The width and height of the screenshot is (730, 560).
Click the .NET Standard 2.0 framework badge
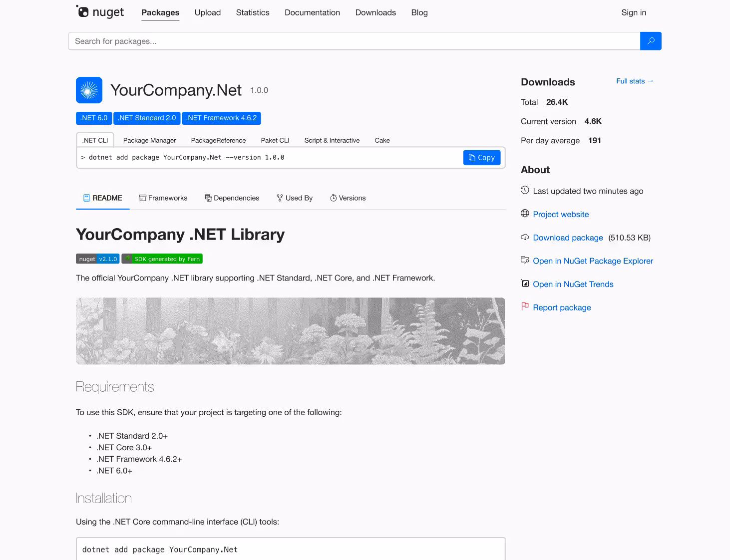147,118
